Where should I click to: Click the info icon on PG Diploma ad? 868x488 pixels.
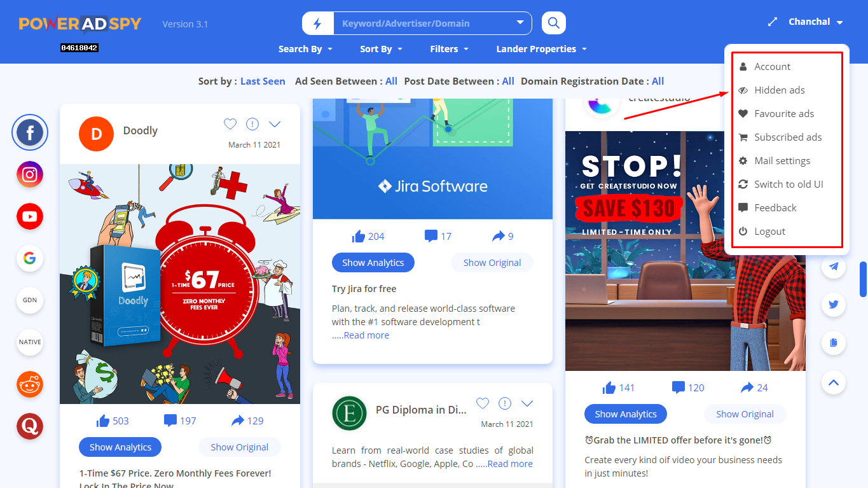point(505,403)
